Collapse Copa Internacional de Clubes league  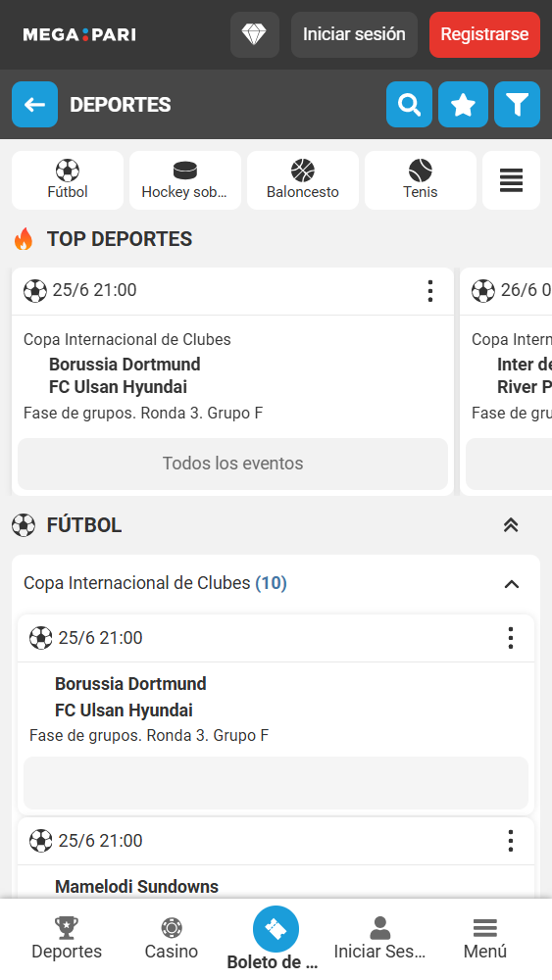512,584
